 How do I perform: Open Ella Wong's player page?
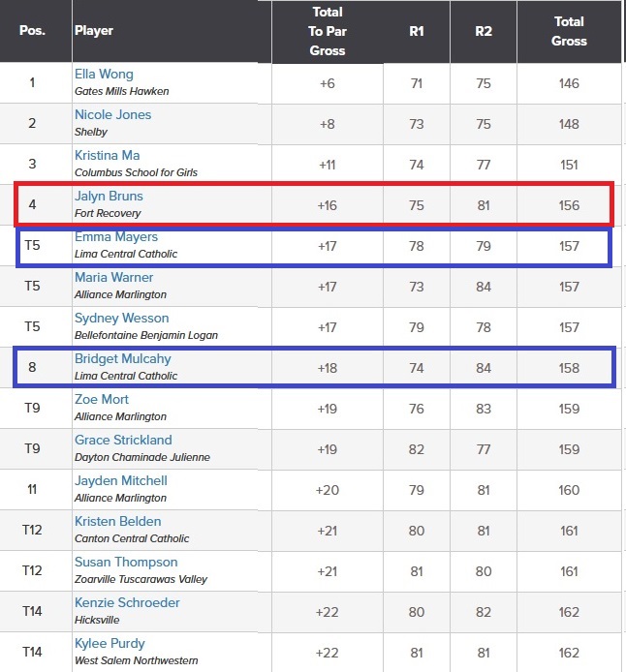coord(104,75)
